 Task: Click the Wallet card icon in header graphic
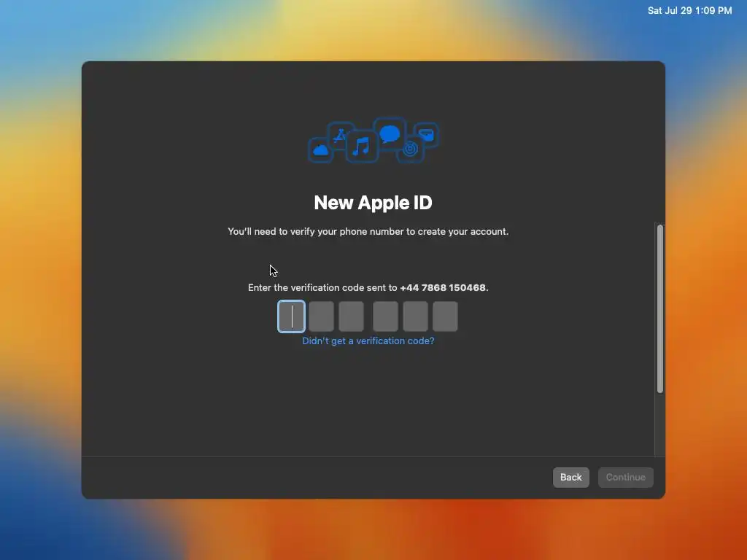coord(426,135)
